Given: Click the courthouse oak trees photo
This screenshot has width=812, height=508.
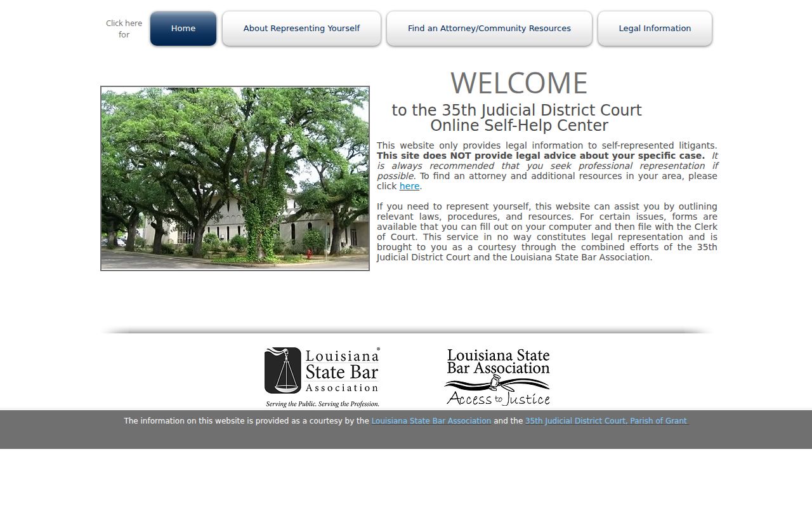Looking at the screenshot, I should point(235,178).
